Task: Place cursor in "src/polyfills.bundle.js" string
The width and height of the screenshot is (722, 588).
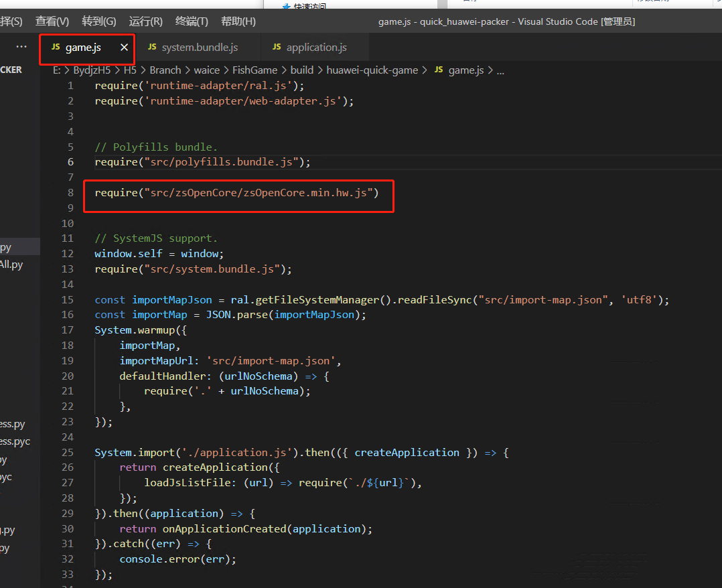Action: point(222,162)
